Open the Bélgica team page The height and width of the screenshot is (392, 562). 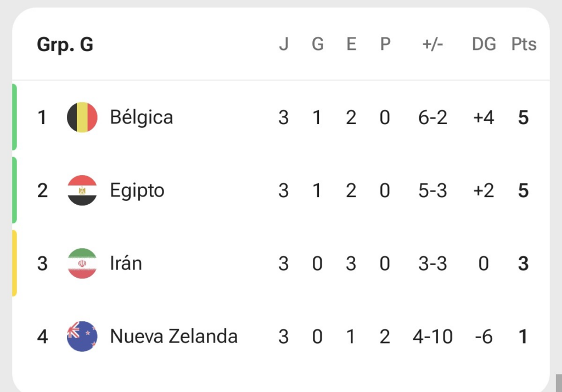(x=141, y=117)
